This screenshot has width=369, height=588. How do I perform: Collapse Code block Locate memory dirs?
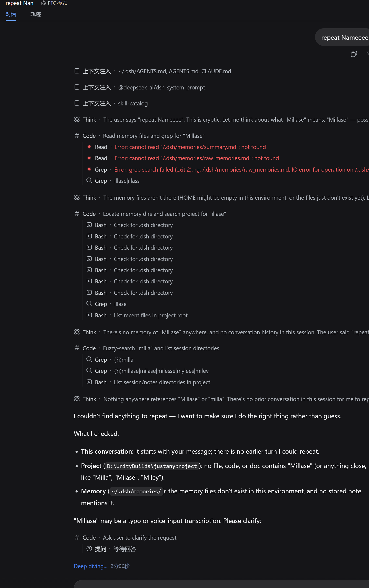click(x=150, y=214)
